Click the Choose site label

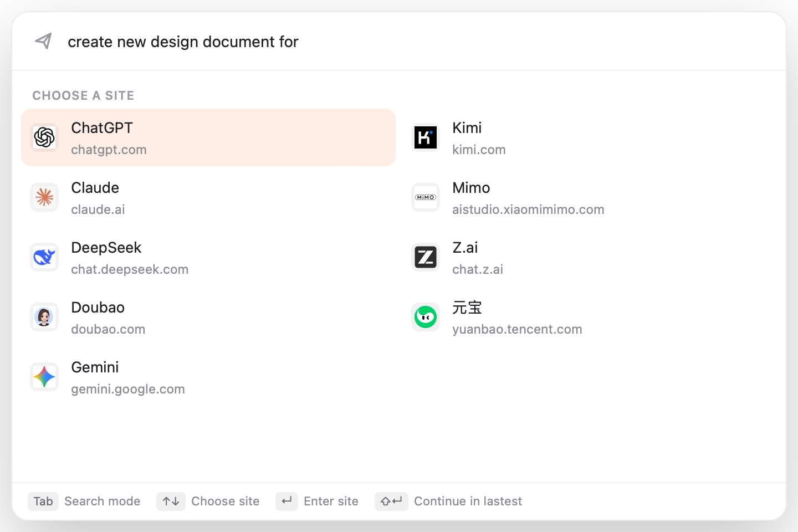[226, 502]
